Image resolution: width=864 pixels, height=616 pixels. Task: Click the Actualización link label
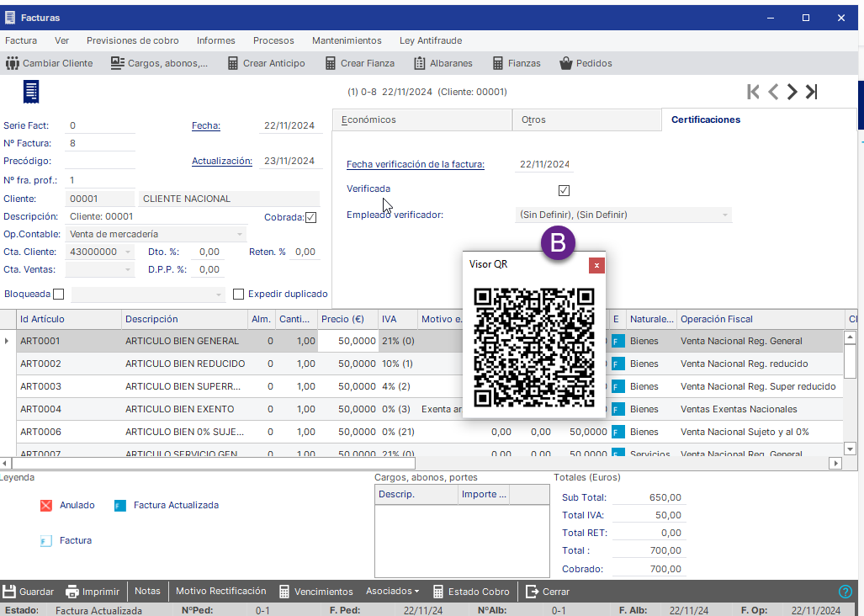[222, 161]
